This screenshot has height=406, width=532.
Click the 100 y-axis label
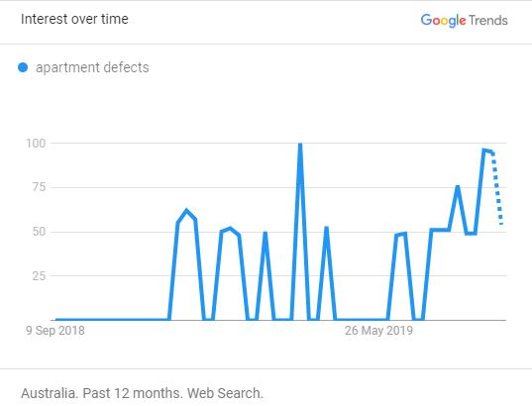tap(36, 144)
